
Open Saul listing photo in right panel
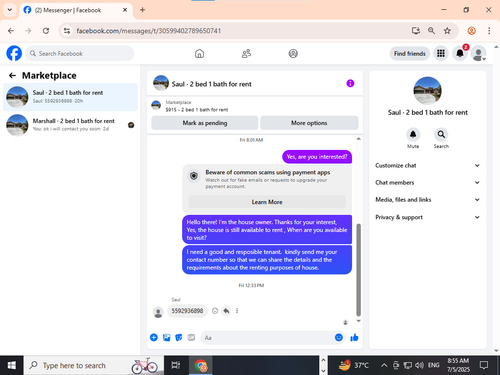[x=427, y=91]
